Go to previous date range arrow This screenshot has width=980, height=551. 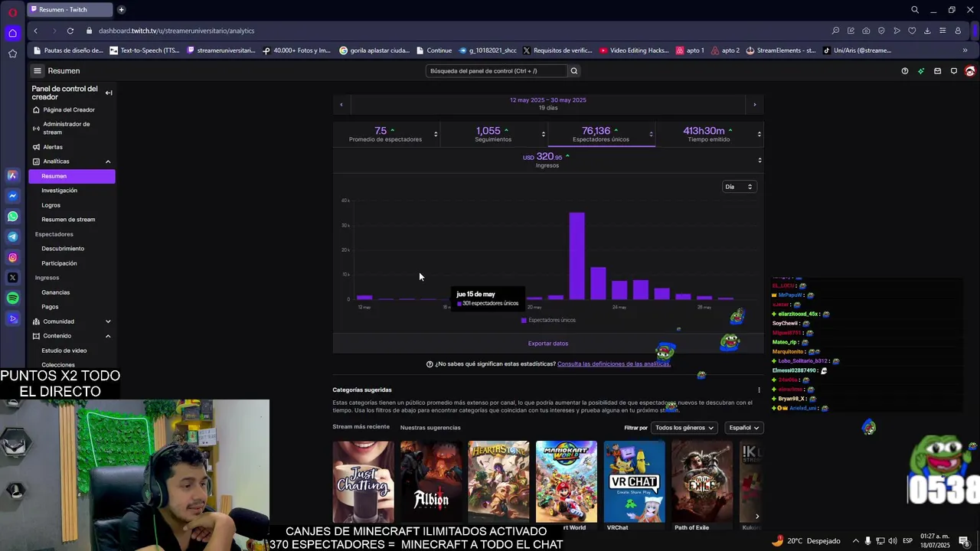(x=341, y=104)
